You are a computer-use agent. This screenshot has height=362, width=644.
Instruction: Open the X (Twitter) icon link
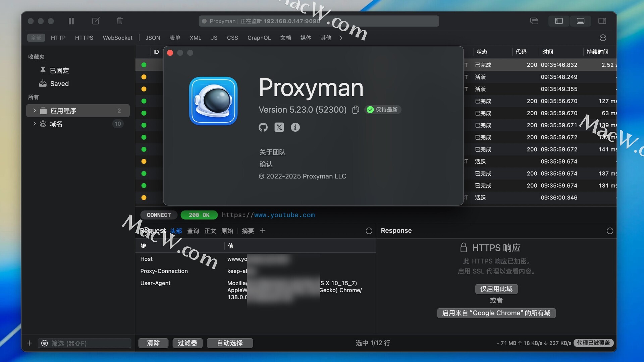279,127
